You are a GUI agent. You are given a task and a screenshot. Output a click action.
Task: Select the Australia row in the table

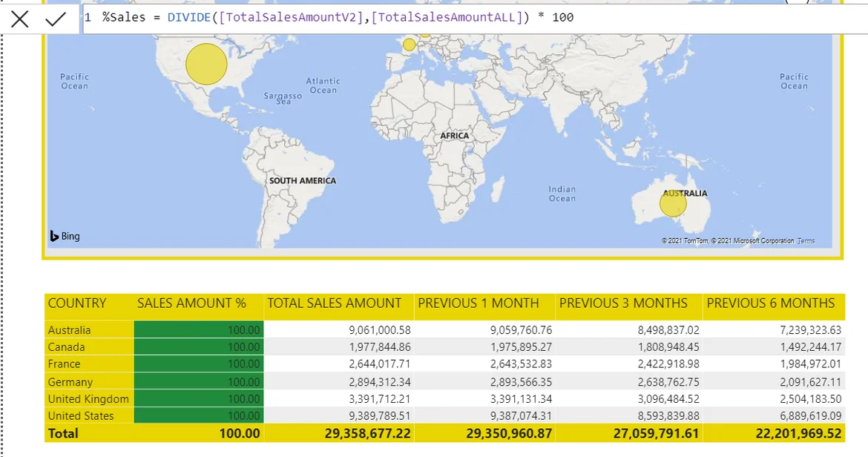pyautogui.click(x=70, y=330)
